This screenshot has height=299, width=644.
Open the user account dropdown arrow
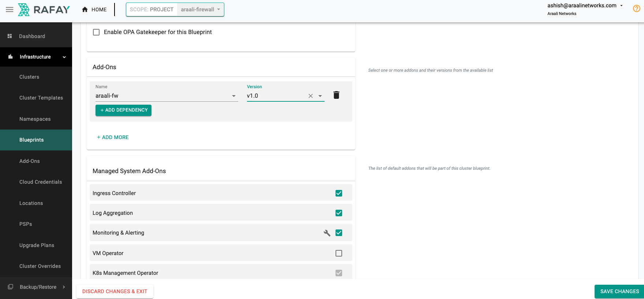click(x=621, y=5)
